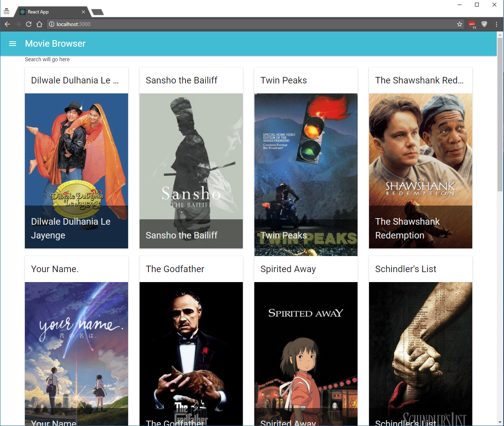Select the browser back arrow
The width and height of the screenshot is (504, 426).
coord(7,24)
